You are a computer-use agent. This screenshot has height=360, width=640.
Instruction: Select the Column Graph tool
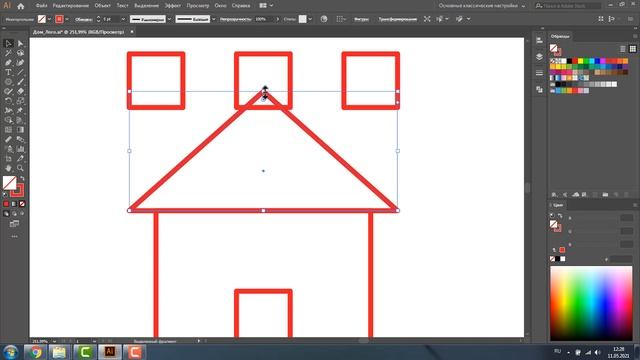click(x=20, y=149)
